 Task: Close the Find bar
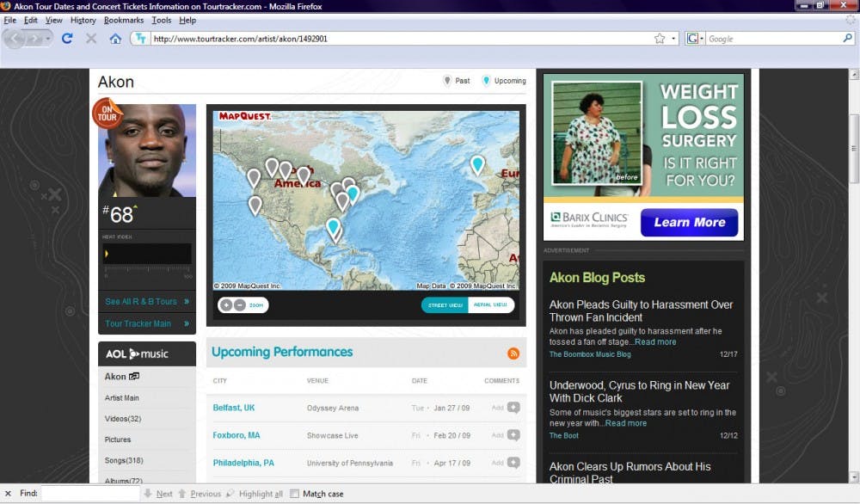point(8,494)
